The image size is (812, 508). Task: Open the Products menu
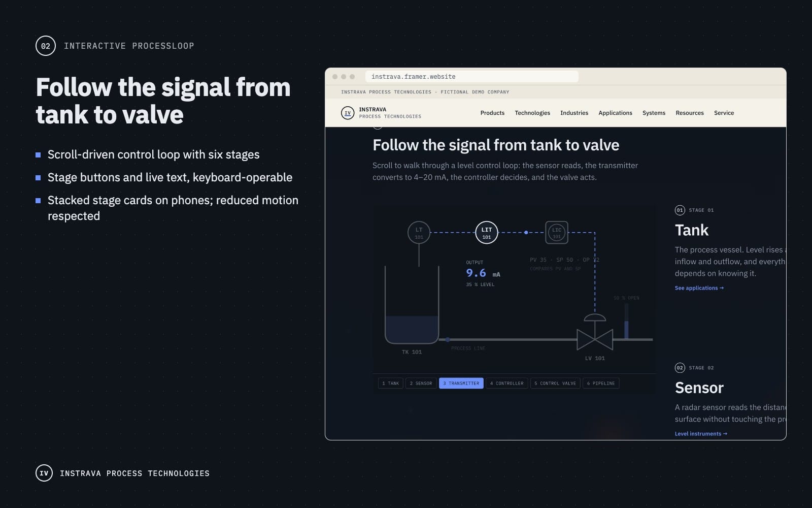pyautogui.click(x=492, y=113)
